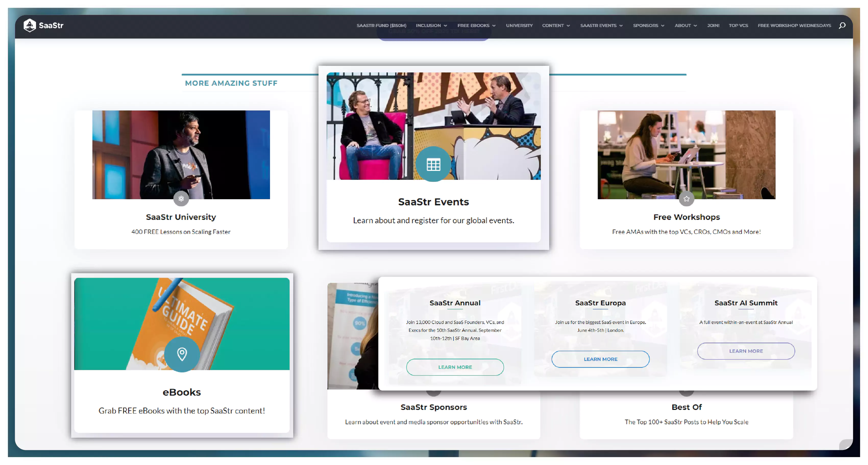This screenshot has width=868, height=465.
Task: Click 'A full event within-an-event at SaaStr Annual' text
Action: 746,322
